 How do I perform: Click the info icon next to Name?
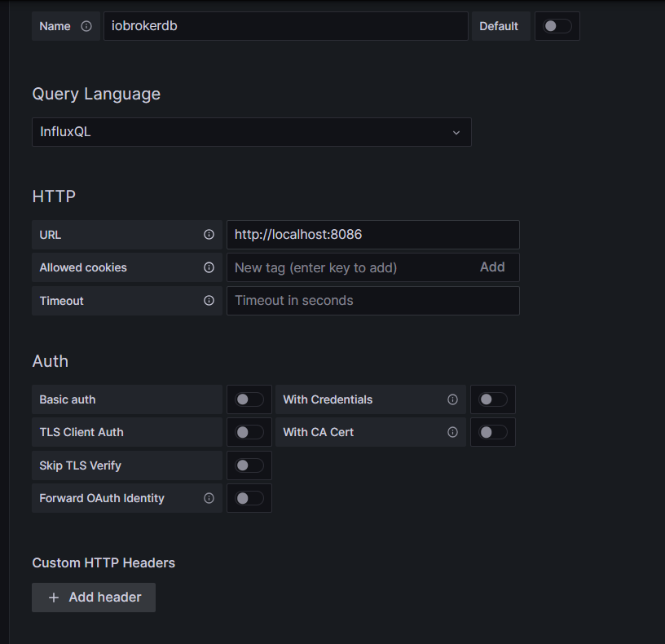[86, 26]
